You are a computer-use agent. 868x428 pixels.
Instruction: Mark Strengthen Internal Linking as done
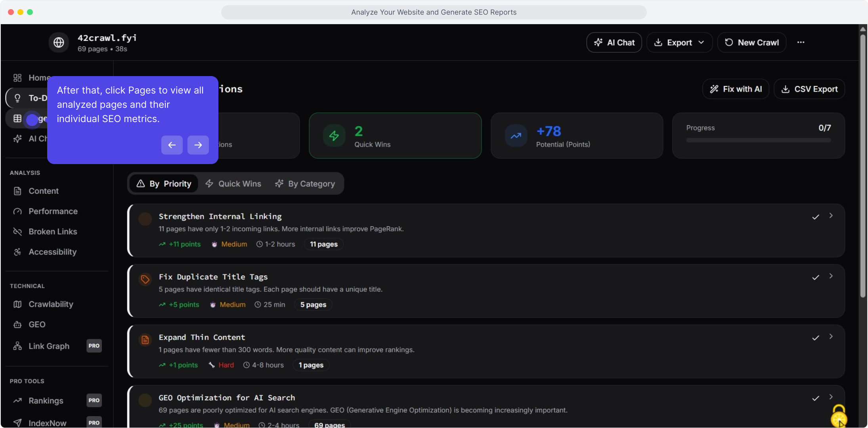[x=815, y=217]
